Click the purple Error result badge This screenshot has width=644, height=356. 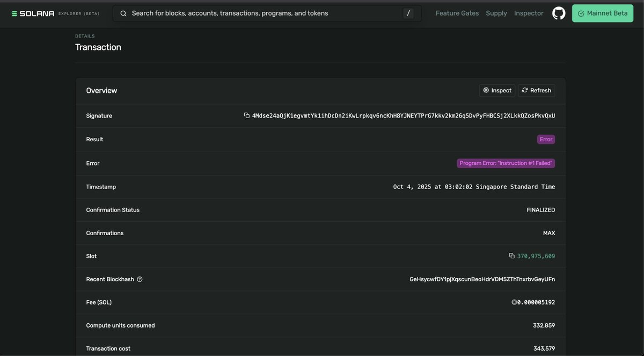pyautogui.click(x=546, y=139)
